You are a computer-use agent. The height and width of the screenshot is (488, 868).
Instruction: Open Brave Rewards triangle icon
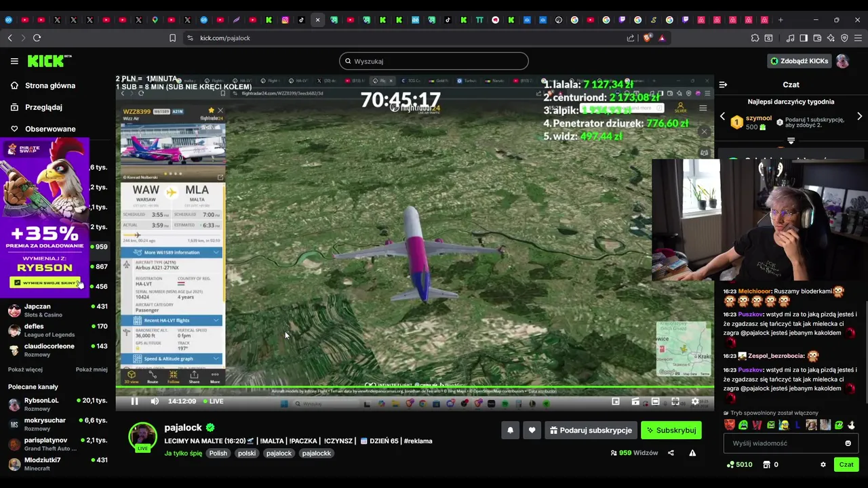click(x=662, y=38)
